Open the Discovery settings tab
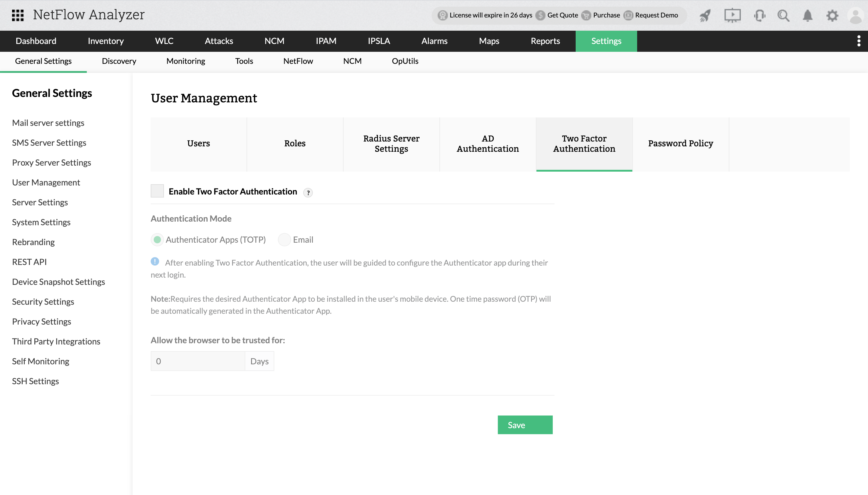 [119, 61]
